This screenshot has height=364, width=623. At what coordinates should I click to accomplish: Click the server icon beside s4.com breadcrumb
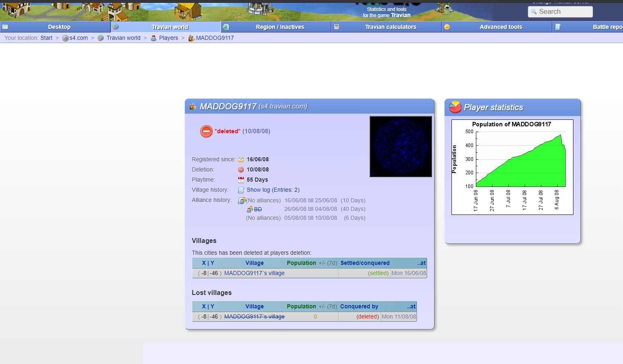point(65,38)
